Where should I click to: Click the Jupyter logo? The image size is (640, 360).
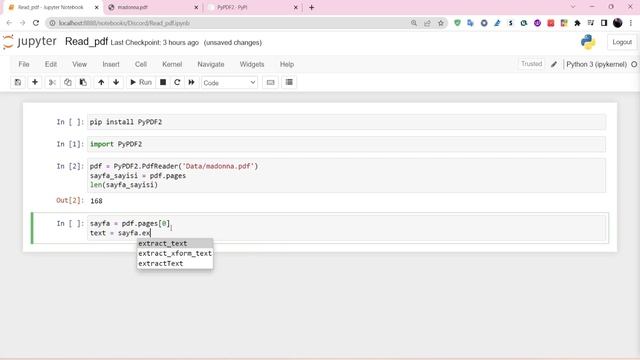click(x=29, y=42)
